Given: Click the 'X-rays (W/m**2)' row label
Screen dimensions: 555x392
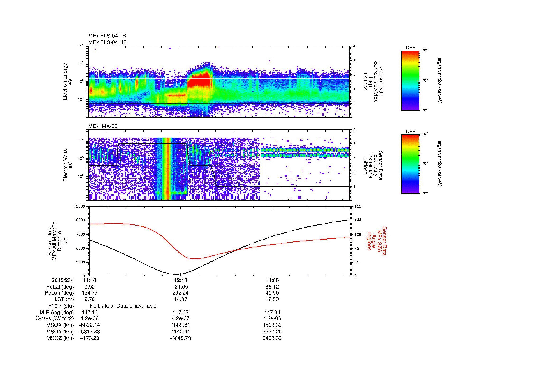Looking at the screenshot, I should pos(55,318).
